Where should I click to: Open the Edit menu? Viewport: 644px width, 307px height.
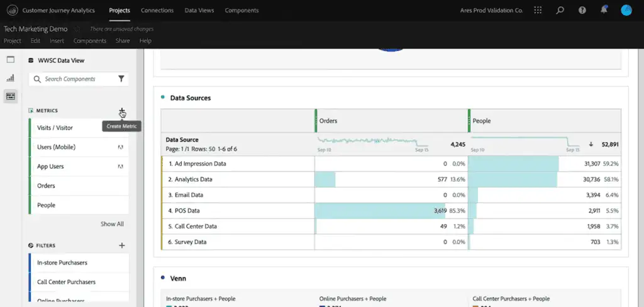pos(35,41)
